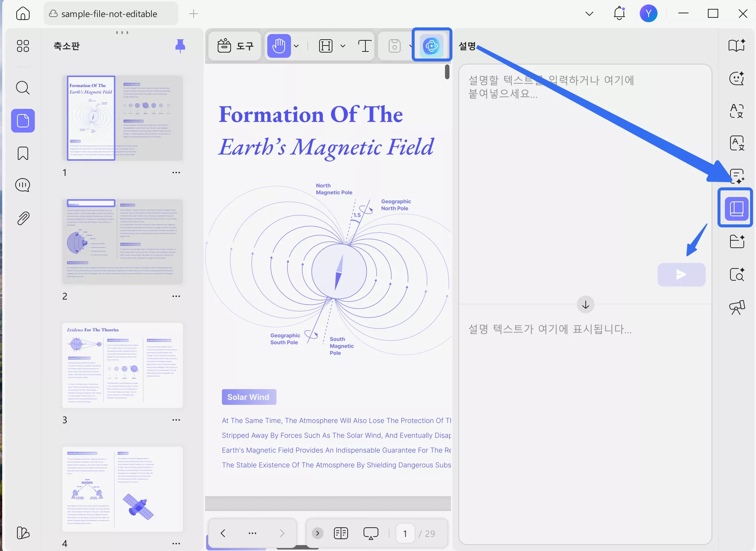Screen dimensions: 756x551
Task: Click the explain book icon in right sidebar
Action: (736, 208)
